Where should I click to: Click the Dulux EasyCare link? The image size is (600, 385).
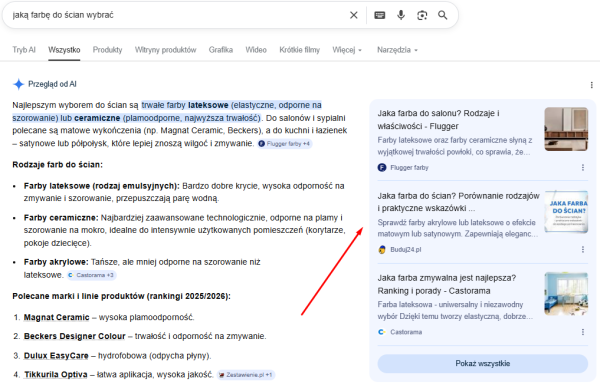click(x=56, y=356)
